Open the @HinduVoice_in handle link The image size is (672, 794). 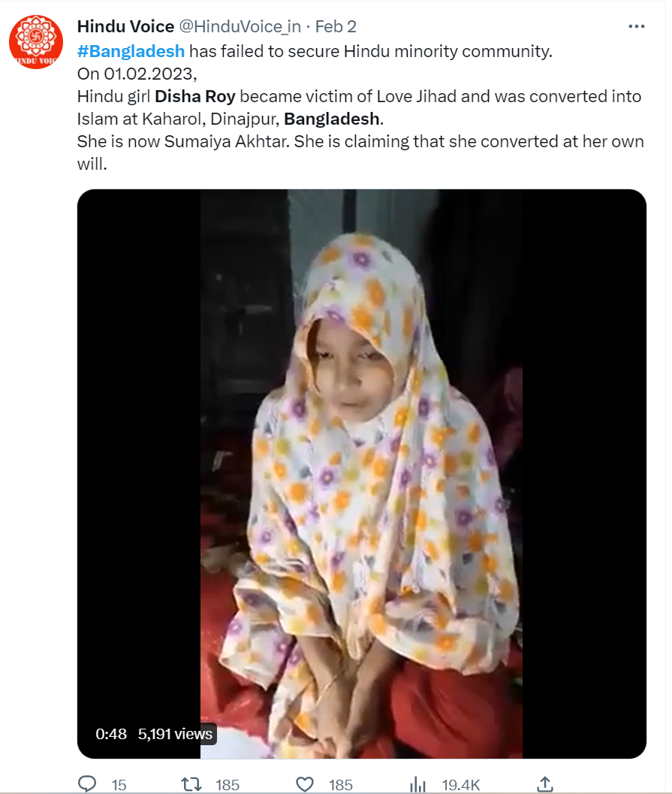(240, 27)
